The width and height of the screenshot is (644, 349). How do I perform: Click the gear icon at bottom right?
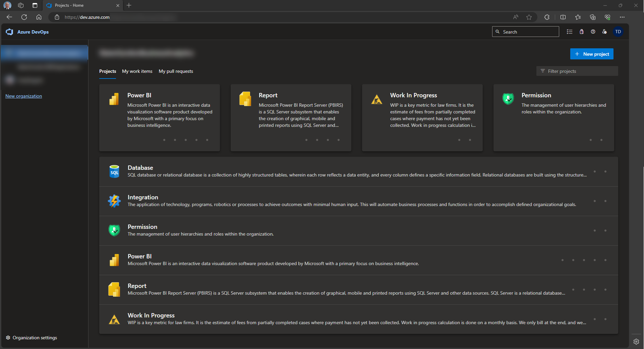tap(636, 342)
